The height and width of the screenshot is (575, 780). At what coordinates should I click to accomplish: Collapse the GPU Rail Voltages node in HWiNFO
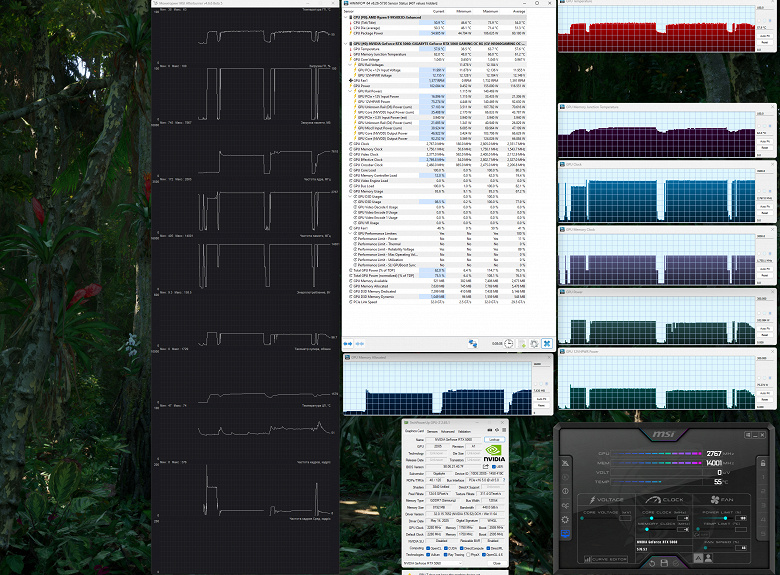click(x=350, y=65)
